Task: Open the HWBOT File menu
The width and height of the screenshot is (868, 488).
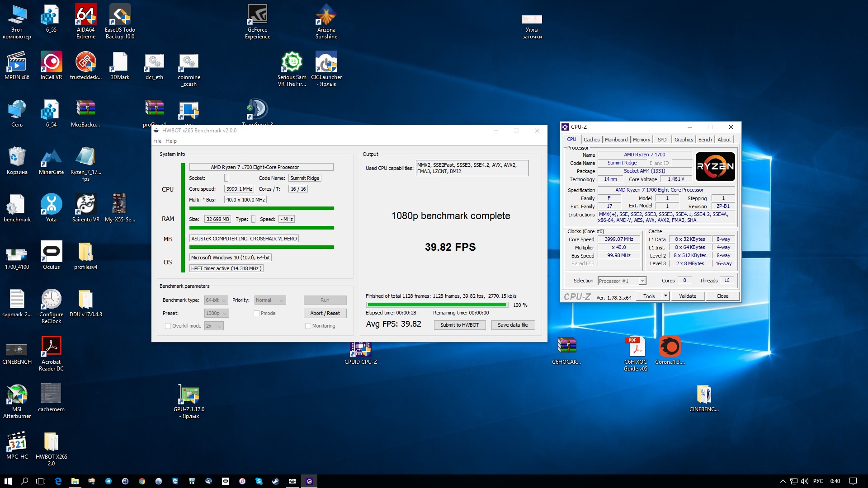Action: [x=157, y=141]
